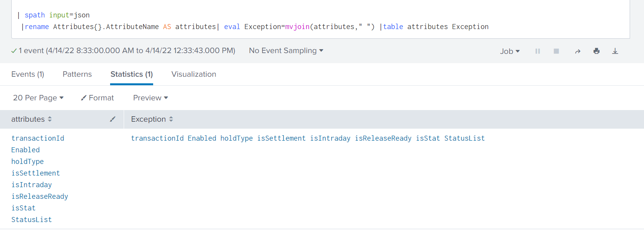Click the isReleaseReady attribute value
Screen dimensions: 644x236
[x=40, y=196]
